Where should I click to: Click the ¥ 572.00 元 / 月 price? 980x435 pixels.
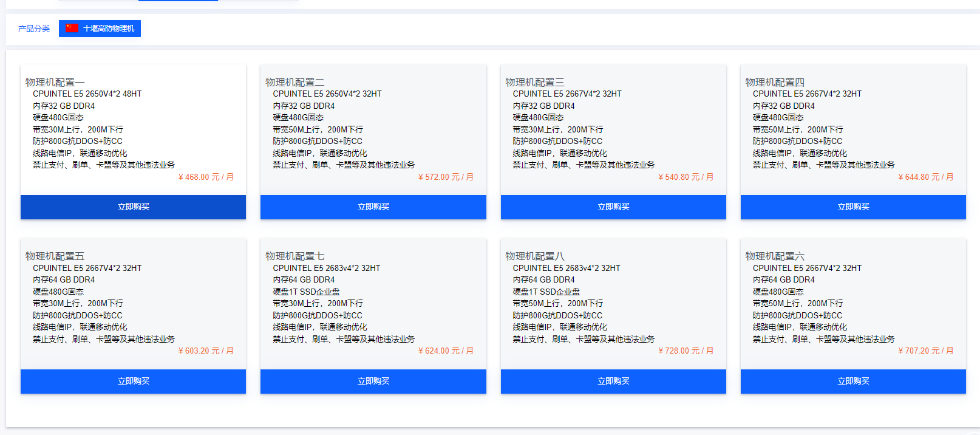pos(446,177)
